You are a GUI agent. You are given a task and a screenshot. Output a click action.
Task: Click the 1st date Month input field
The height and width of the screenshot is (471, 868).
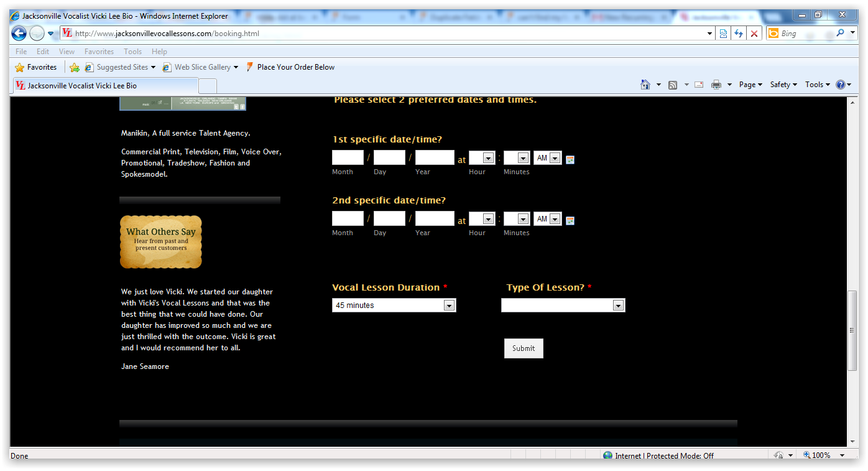pyautogui.click(x=348, y=158)
